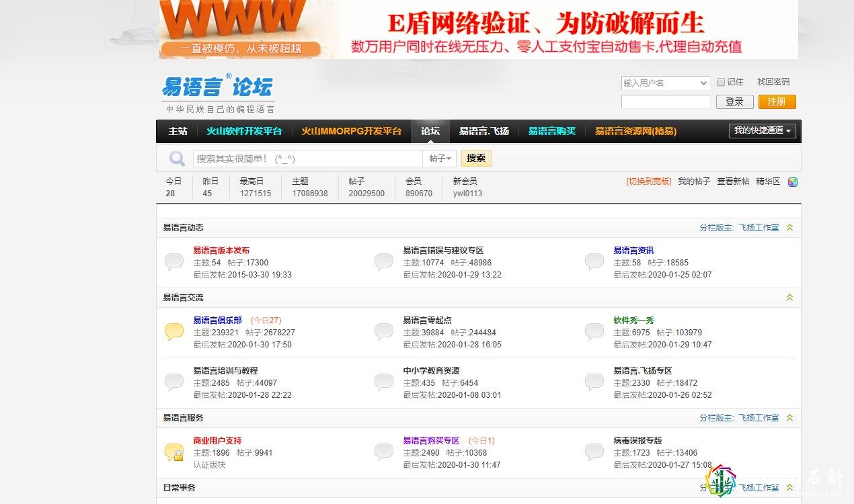Click 切换到宽版 link

(x=649, y=181)
